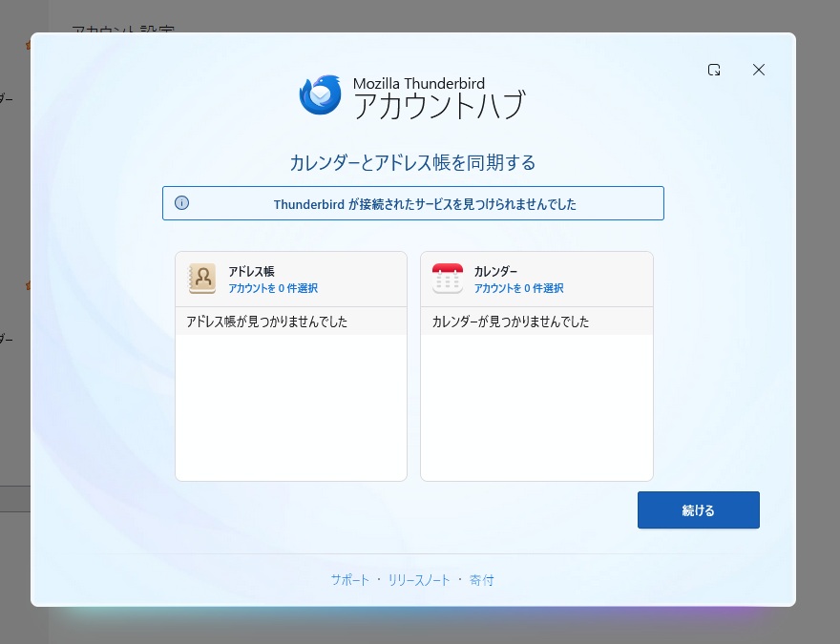Image resolution: width=840 pixels, height=644 pixels.
Task: Click アカウントを 0 件選択 under アドレス帳
Action: 273,288
